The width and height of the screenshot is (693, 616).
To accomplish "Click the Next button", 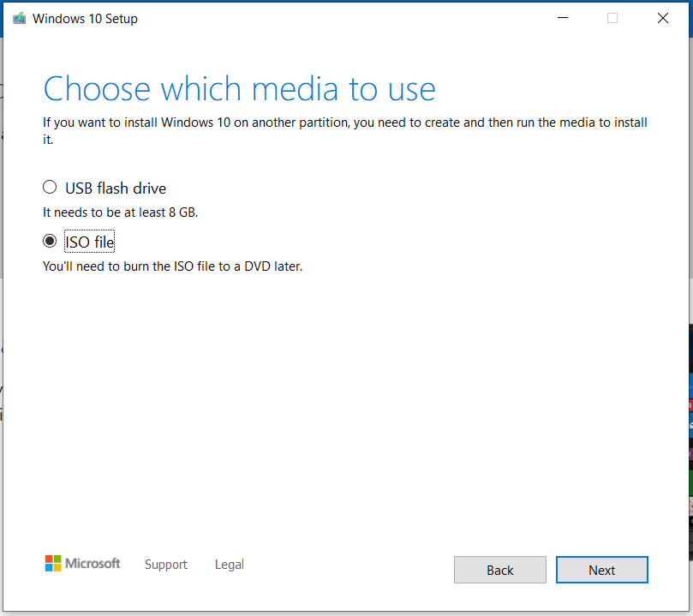I will pos(602,570).
